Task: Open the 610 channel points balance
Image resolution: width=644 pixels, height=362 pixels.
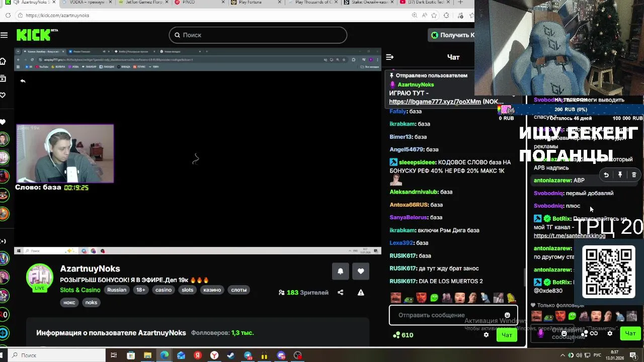Action: tap(403, 335)
